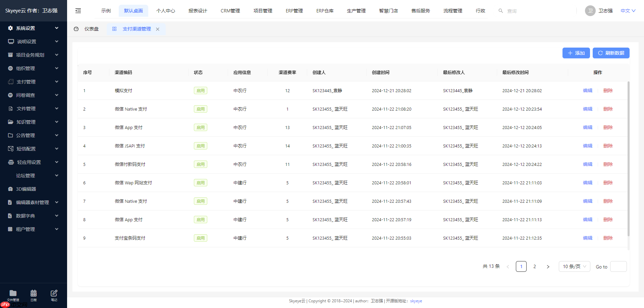Disable the 启用 status toggle for 模拟支付
Viewport: 644px width, 308px height.
coord(200,90)
